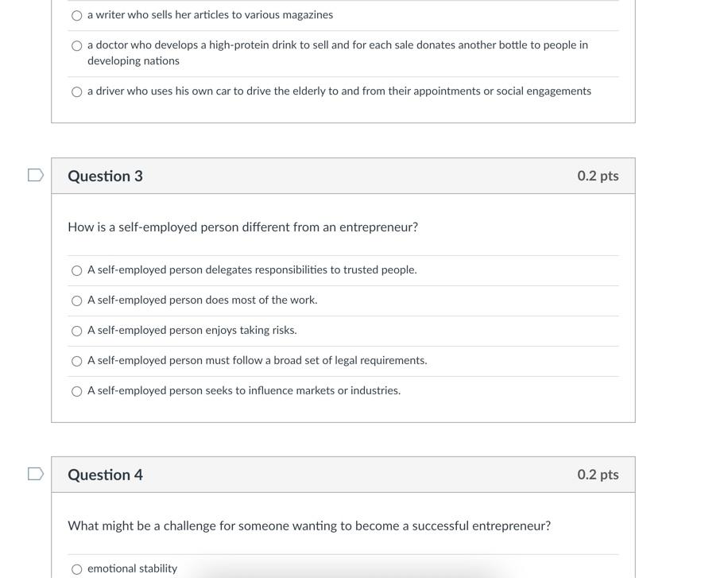Choose the driver who transports elderly option
This screenshot has width=728, height=578.
pos(76,91)
